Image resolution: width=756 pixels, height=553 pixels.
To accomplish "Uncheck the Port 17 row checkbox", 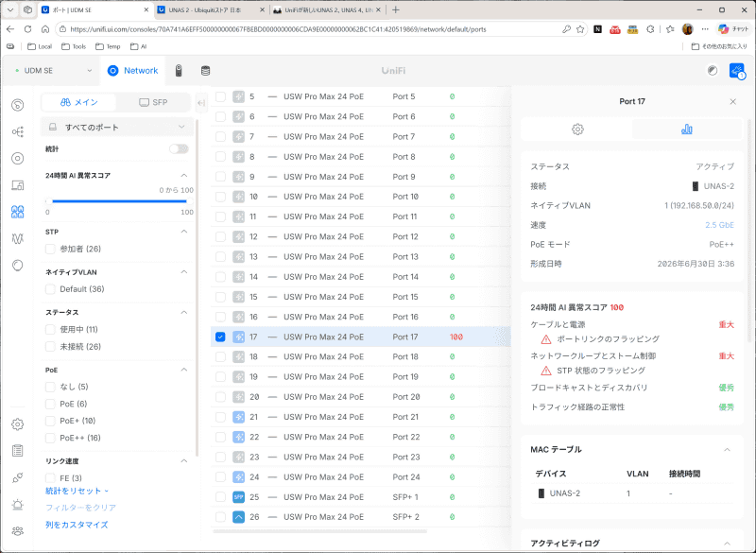I will pos(220,337).
